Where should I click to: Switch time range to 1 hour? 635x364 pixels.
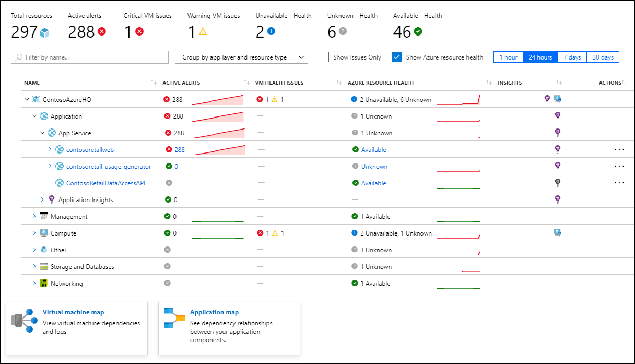508,57
